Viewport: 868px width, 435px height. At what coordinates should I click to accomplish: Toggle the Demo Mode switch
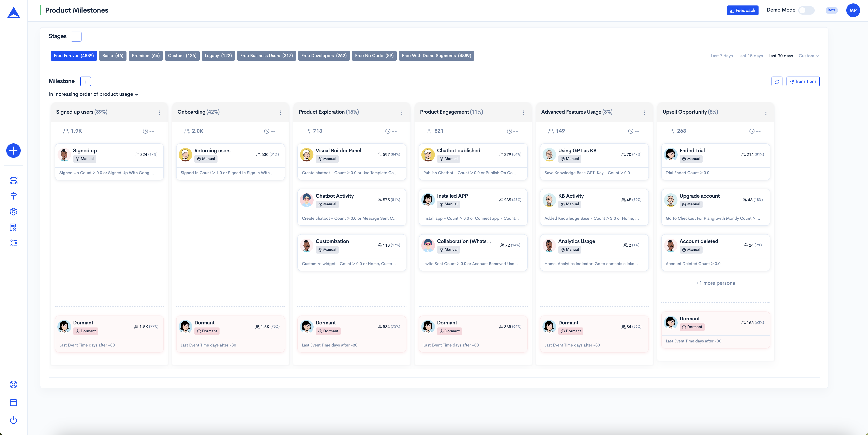806,10
